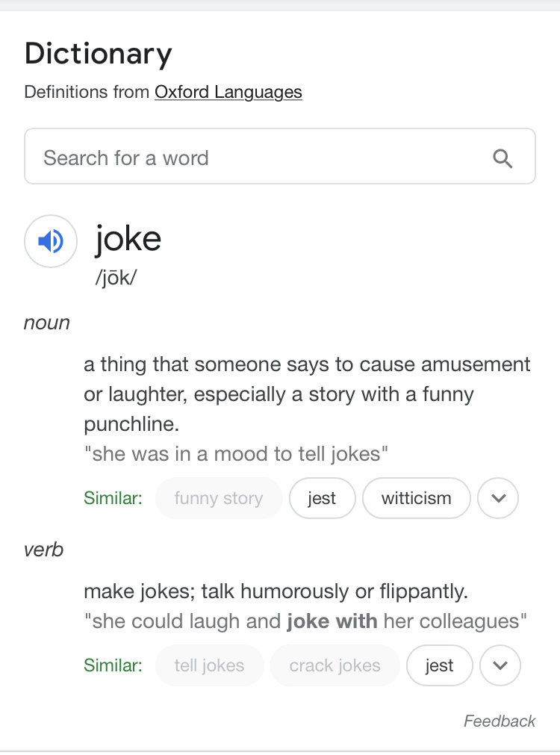Click the verb part-of-speech label
This screenshot has width=560, height=755.
(44, 550)
